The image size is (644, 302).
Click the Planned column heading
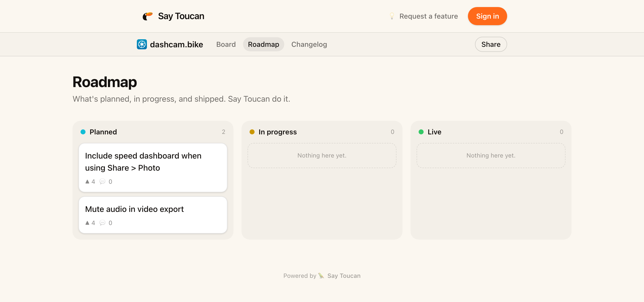103,132
